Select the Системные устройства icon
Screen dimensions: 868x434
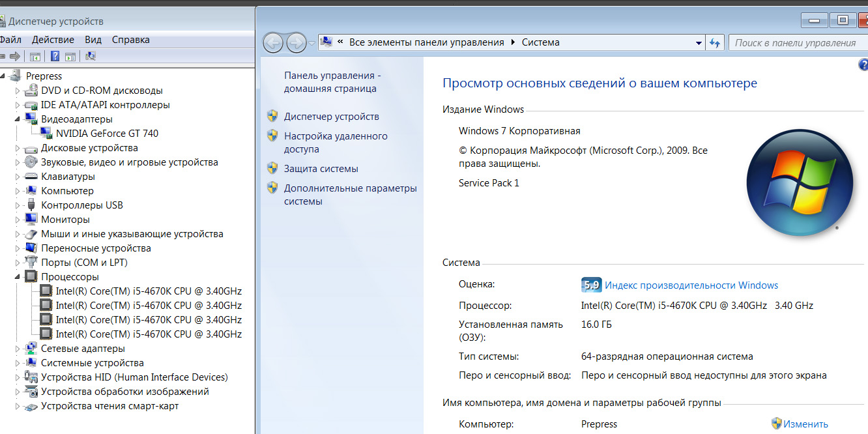31,363
